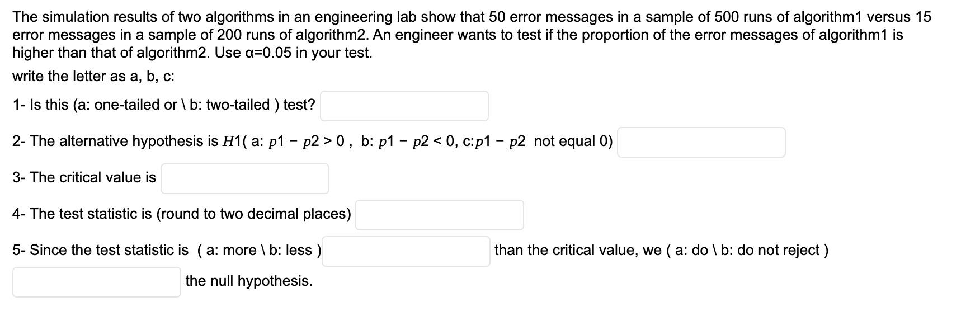The image size is (980, 330).
Task: Click the 'b: two-tailed' option text
Action: [230, 105]
